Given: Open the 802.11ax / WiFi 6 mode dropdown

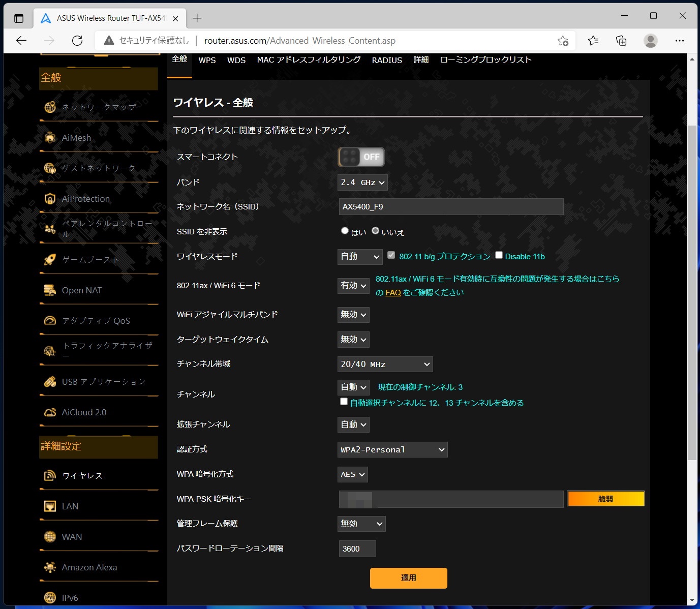Looking at the screenshot, I should pyautogui.click(x=353, y=286).
